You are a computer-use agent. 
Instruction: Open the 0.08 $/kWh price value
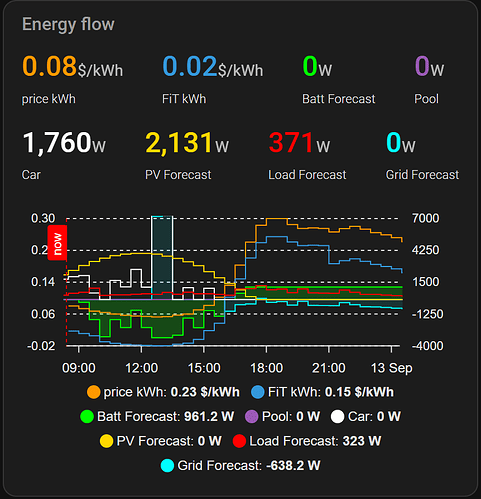pyautogui.click(x=72, y=66)
